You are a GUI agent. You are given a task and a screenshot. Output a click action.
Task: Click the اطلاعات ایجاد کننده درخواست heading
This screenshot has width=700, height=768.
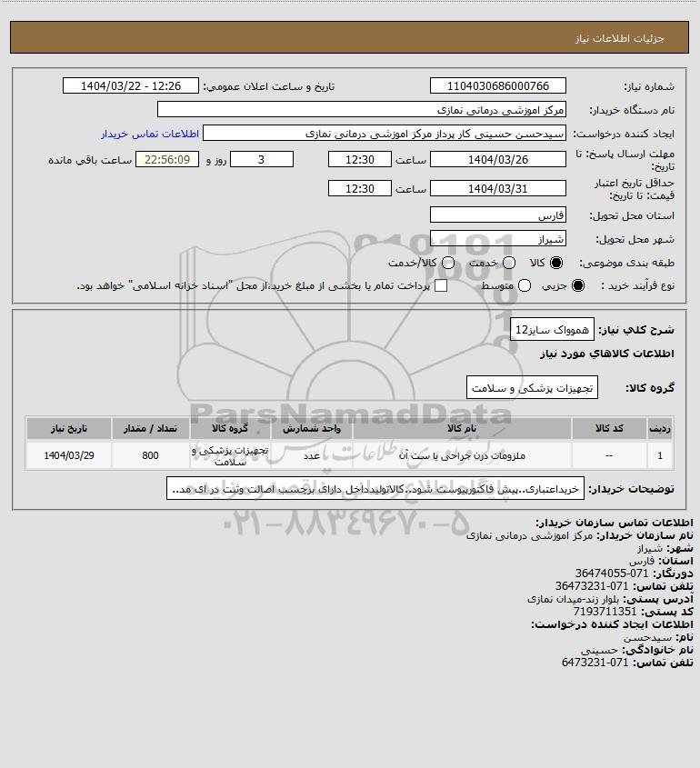coord(613,624)
